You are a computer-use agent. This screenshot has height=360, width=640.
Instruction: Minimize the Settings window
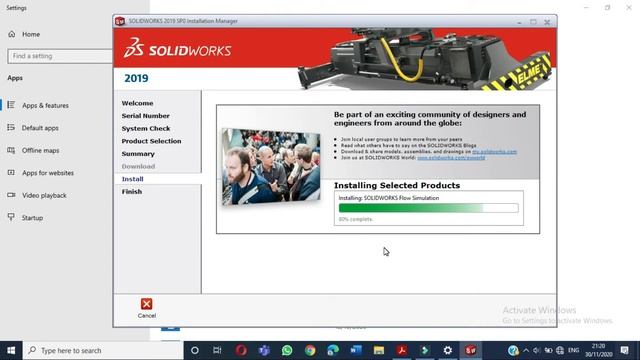(586, 7)
